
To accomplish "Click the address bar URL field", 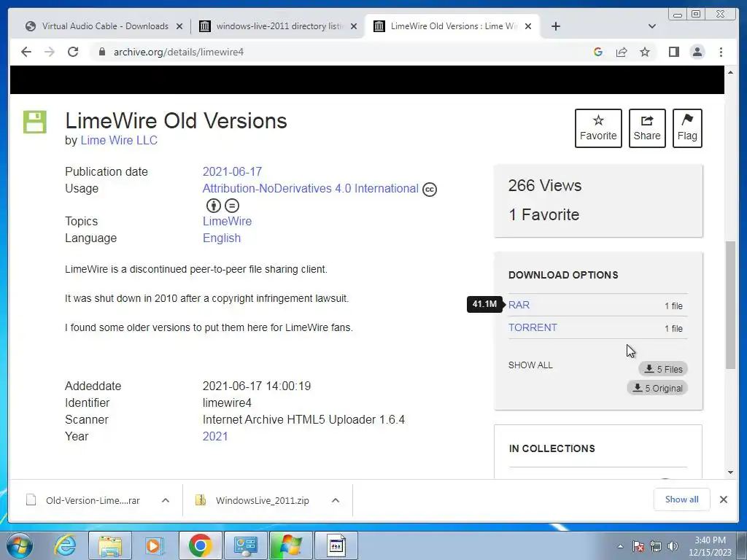I will [333, 52].
